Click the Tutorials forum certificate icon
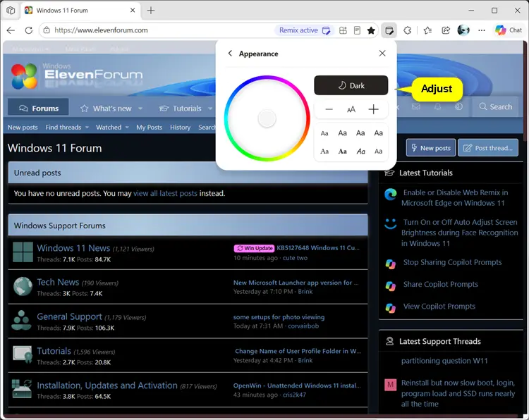 coord(23,355)
